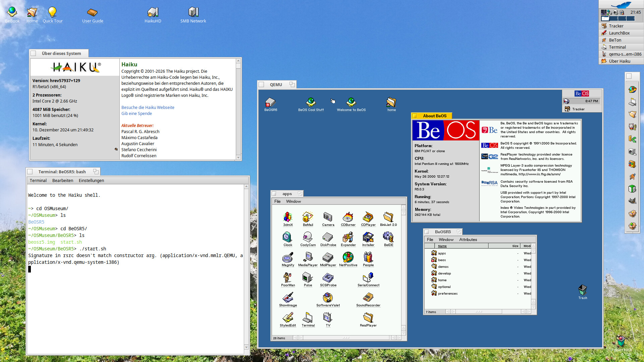
Task: Click the Besuche die Haiku Webseite link
Action: click(148, 108)
